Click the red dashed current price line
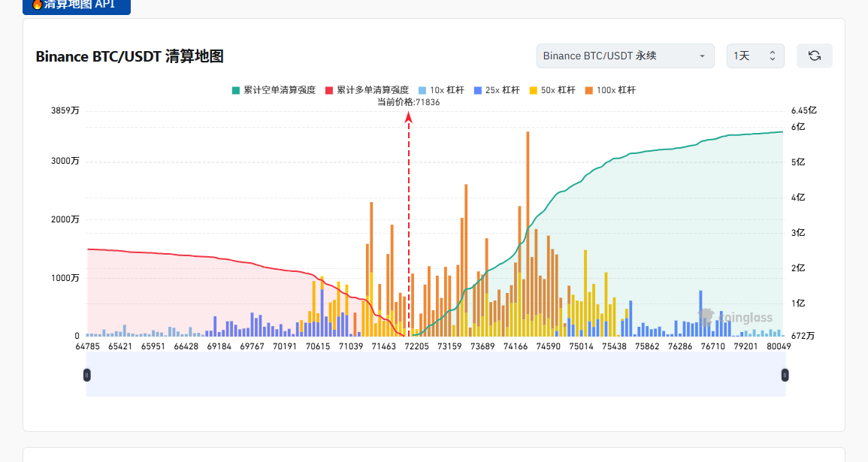This screenshot has width=868, height=462. coord(409,224)
